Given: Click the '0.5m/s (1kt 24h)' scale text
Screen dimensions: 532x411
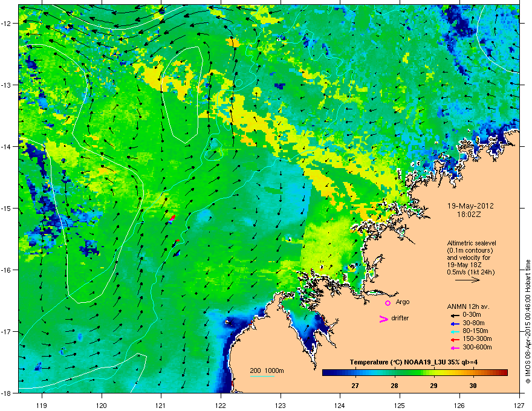Looking at the screenshot, I should (470, 272).
